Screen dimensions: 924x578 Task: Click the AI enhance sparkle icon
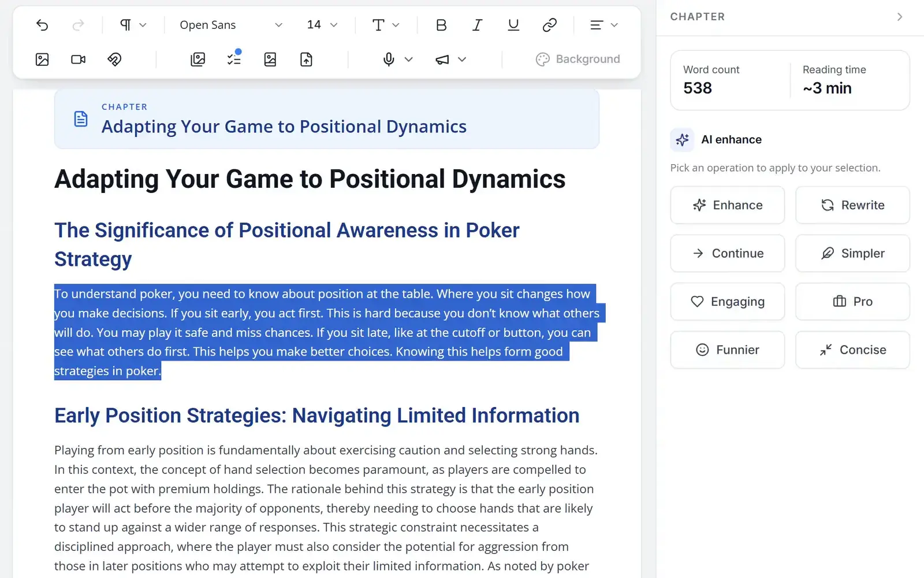(682, 140)
